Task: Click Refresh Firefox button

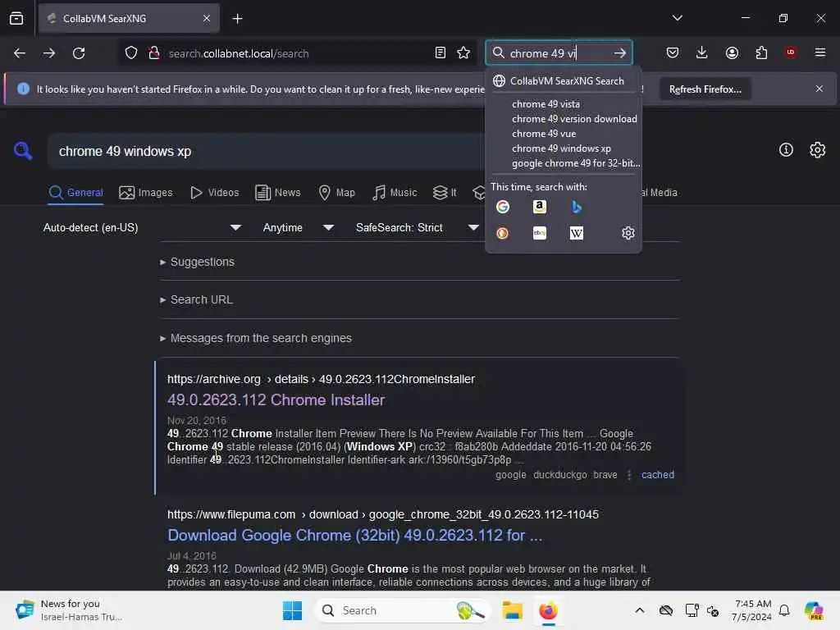Action: coord(705,89)
